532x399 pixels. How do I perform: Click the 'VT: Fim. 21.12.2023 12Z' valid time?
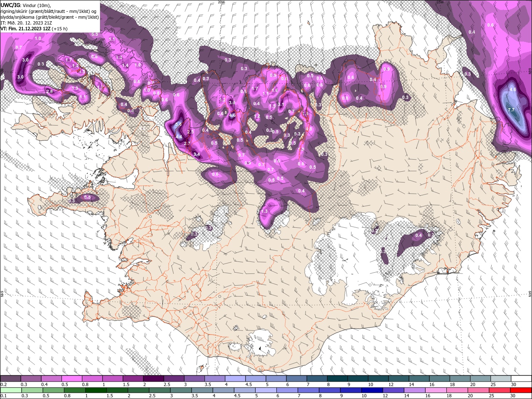25,29
